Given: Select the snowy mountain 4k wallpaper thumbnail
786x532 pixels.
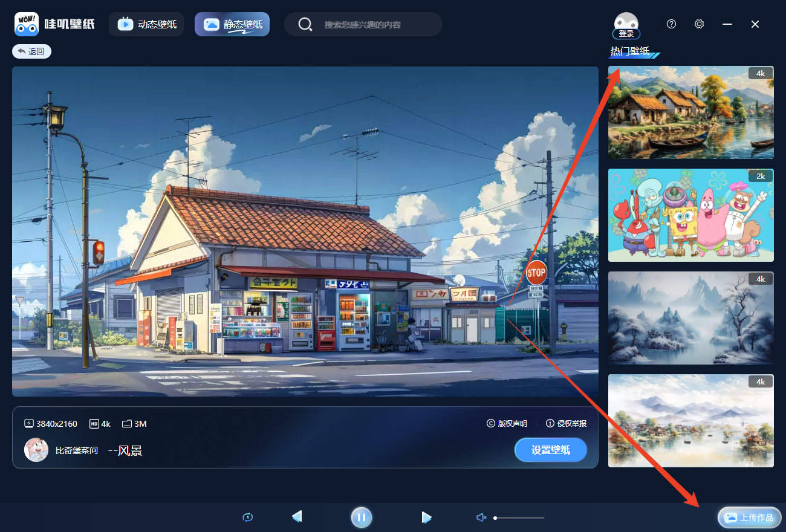Looking at the screenshot, I should 690,318.
